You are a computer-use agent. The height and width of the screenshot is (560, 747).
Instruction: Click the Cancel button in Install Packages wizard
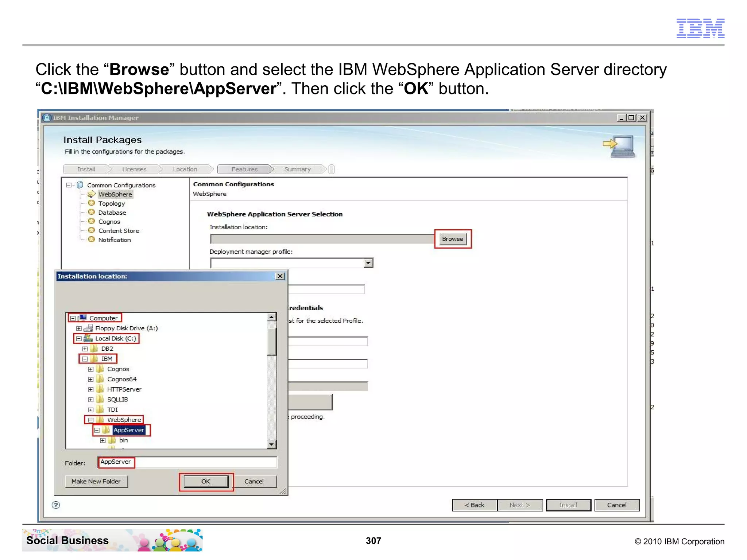617,505
